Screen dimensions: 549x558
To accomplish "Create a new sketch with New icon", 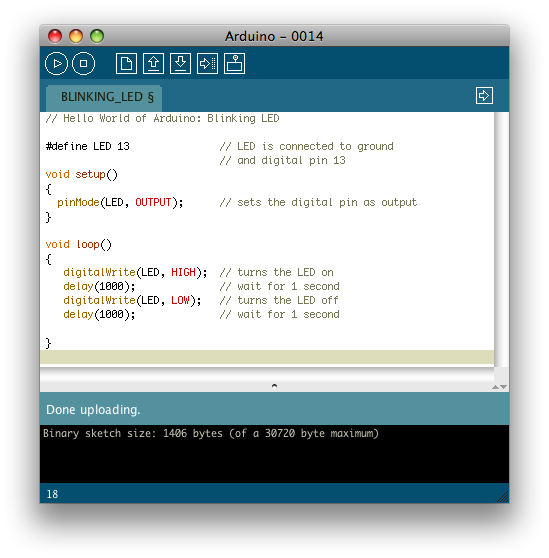I will 126,64.
